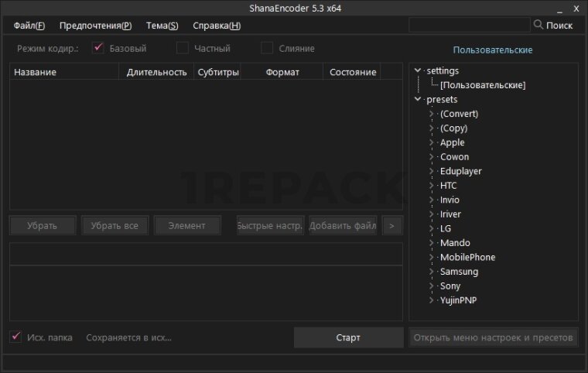Collapse the settings tree node
This screenshot has height=373, width=588.
pos(418,70)
